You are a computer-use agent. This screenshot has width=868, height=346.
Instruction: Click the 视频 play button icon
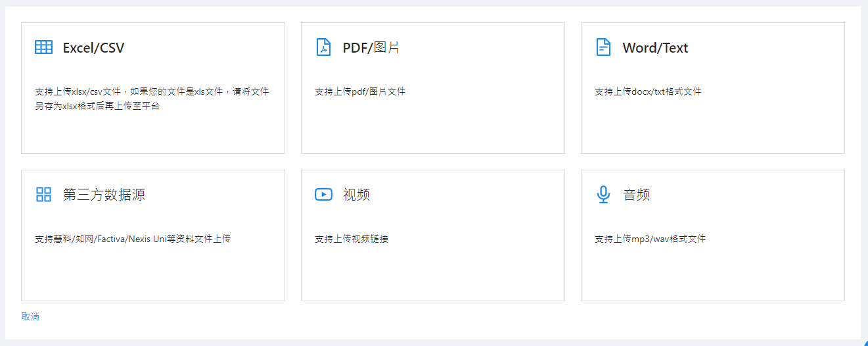coord(323,195)
